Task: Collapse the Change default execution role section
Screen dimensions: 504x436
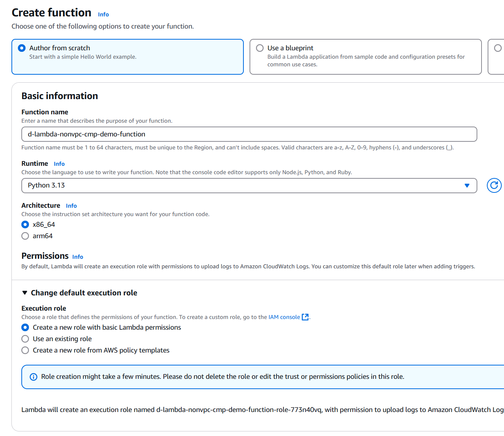Action: point(25,293)
